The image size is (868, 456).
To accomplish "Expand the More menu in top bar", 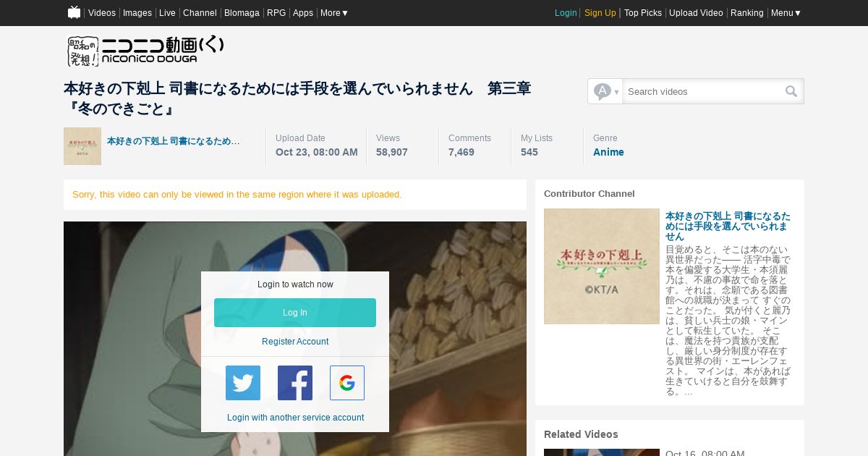I will (334, 13).
